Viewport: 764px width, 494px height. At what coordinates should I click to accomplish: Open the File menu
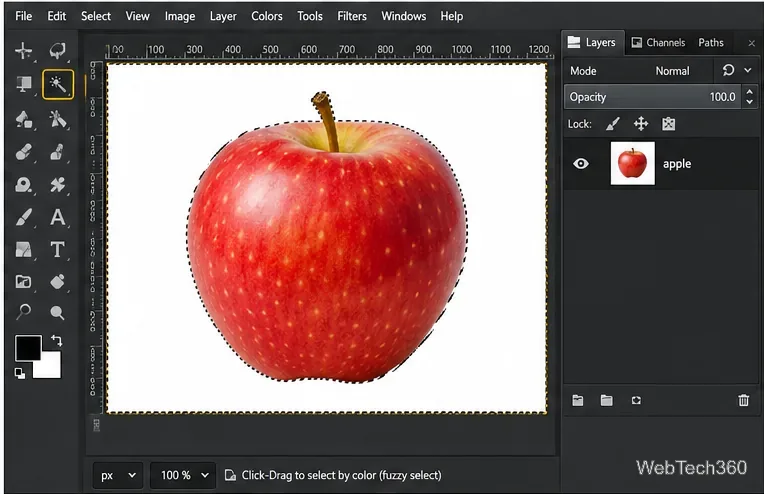click(x=23, y=16)
